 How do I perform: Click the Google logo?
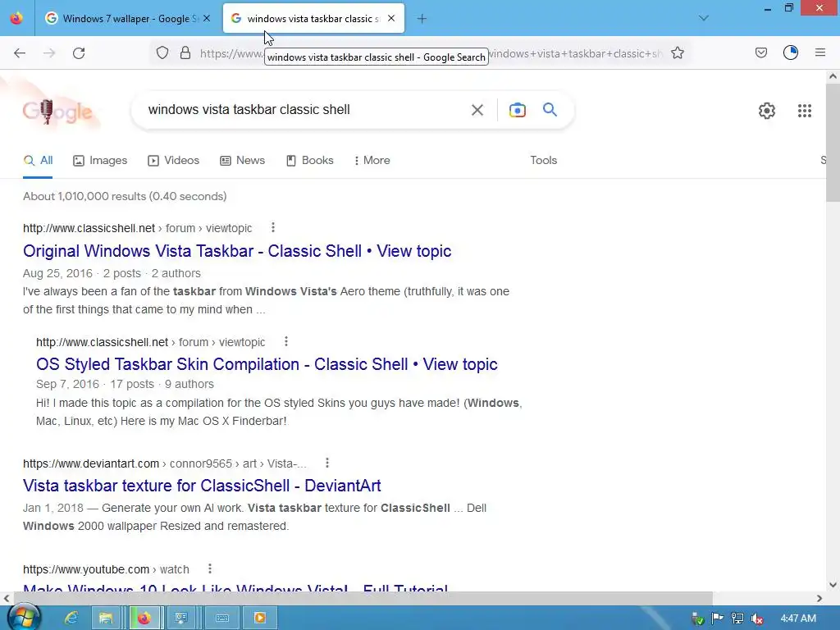coord(57,111)
